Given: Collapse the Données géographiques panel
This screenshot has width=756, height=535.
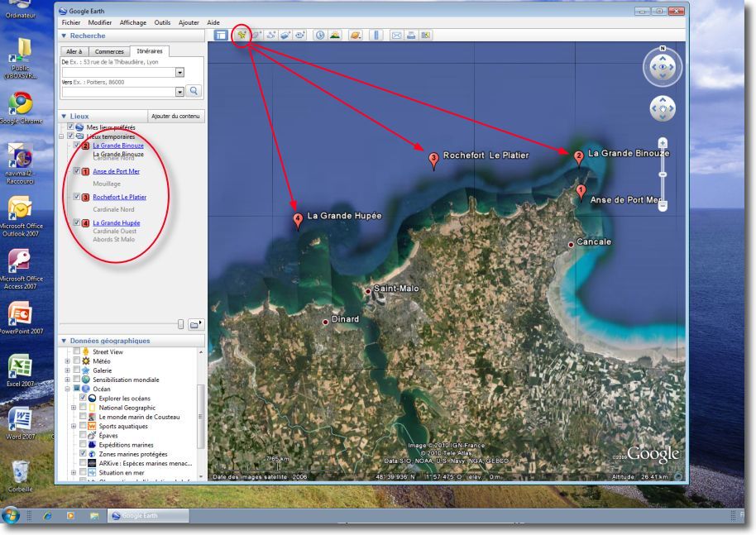Looking at the screenshot, I should [64, 341].
